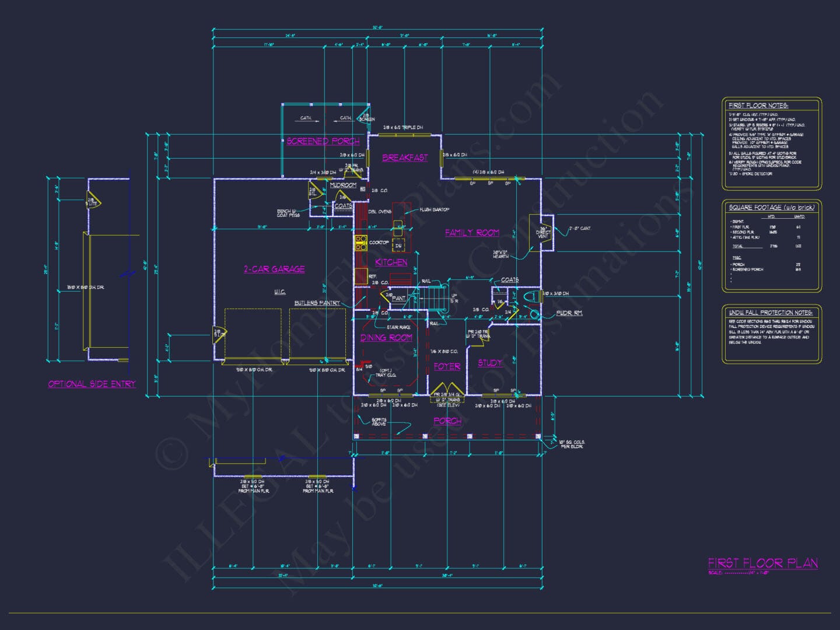Select the W.I.C. label in garage
840x630 pixels.
tap(280, 292)
